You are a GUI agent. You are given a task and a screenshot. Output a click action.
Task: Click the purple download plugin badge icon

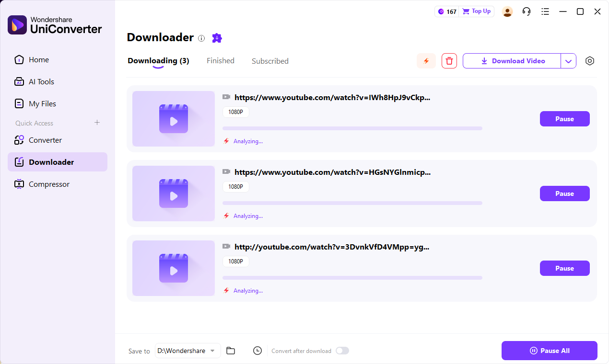pyautogui.click(x=217, y=38)
